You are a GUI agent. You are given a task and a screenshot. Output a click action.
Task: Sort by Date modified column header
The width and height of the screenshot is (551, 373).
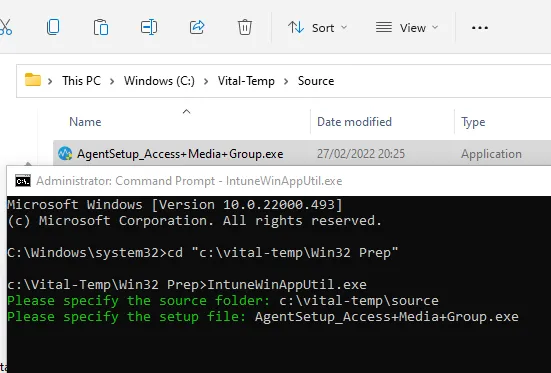coord(354,122)
